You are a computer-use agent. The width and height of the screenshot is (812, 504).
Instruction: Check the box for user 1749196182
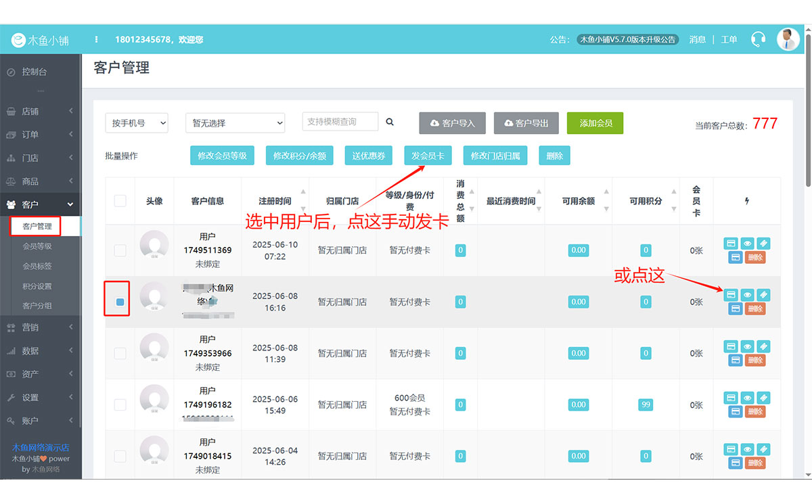point(120,405)
